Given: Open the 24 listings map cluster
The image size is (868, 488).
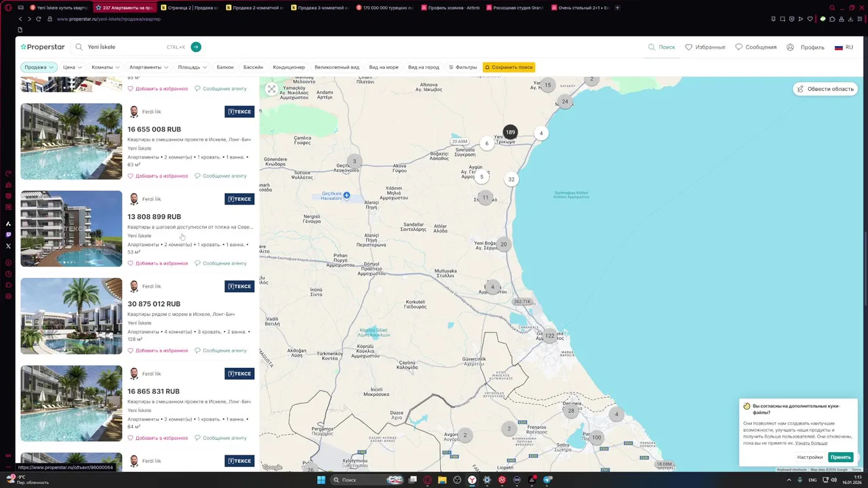Looking at the screenshot, I should pyautogui.click(x=565, y=102).
